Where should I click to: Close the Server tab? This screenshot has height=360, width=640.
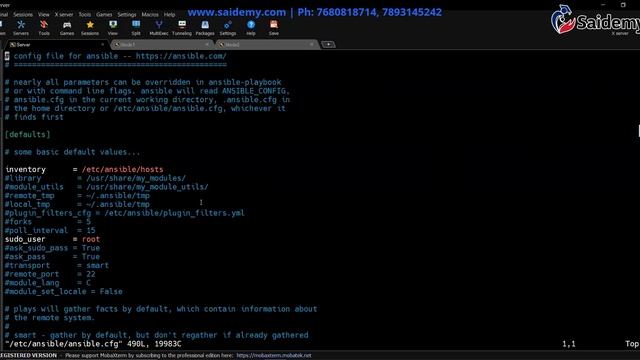102,44
